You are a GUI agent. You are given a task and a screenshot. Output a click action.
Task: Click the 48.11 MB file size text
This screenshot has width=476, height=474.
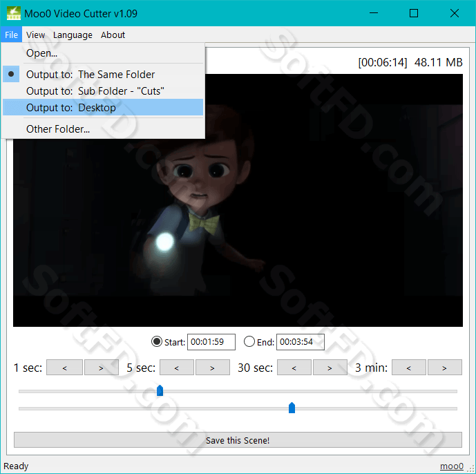point(439,62)
